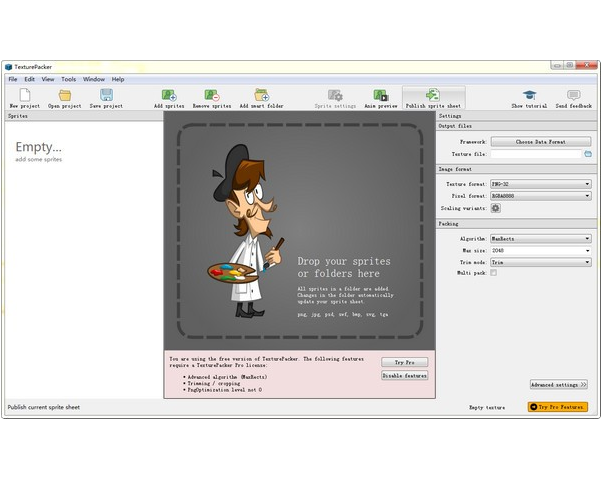This screenshot has height=480, width=604.
Task: Send feedback using speech bubble icon
Action: coord(574,98)
